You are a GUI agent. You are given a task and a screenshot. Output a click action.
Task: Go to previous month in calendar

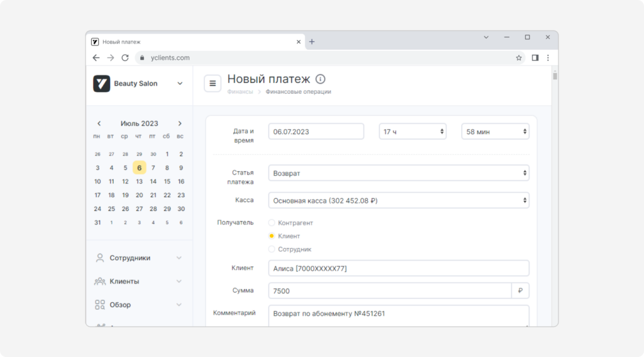99,123
